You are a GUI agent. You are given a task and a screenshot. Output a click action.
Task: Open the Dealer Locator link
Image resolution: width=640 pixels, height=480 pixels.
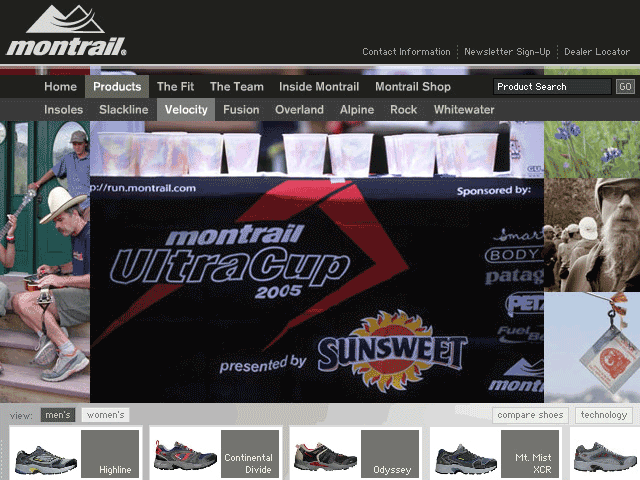click(597, 52)
